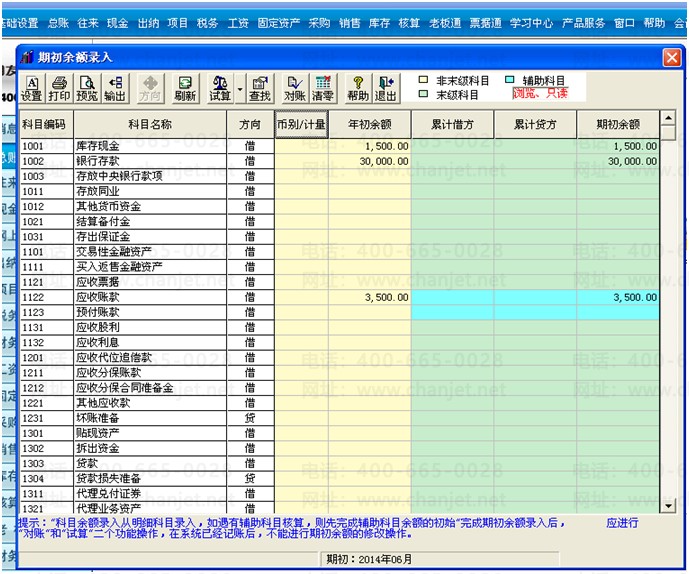
Task: Click the 方向 column header
Action: (250, 124)
